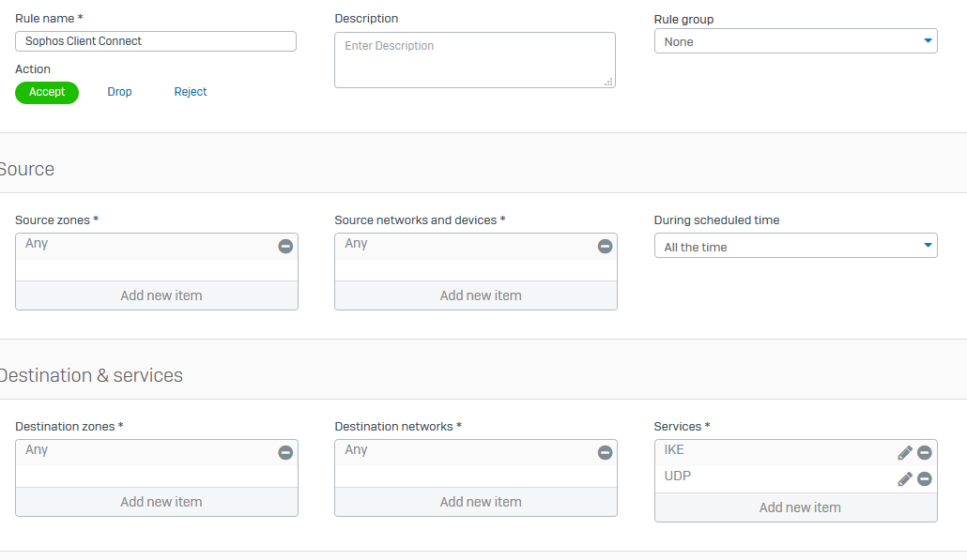
Task: Open the During scheduled time dropdown
Action: (x=795, y=247)
